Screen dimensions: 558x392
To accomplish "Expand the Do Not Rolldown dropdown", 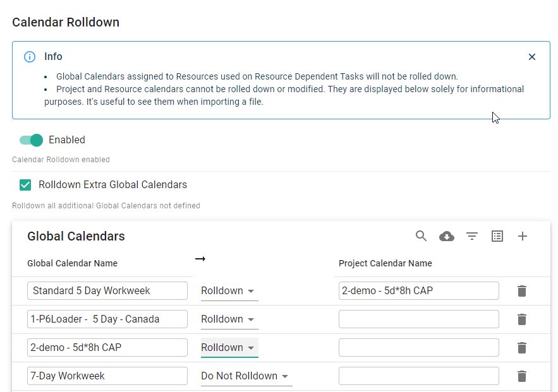I will (245, 376).
